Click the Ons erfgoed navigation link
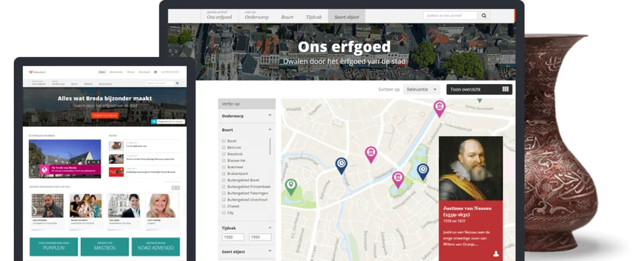This screenshot has width=644, height=261. point(219,17)
